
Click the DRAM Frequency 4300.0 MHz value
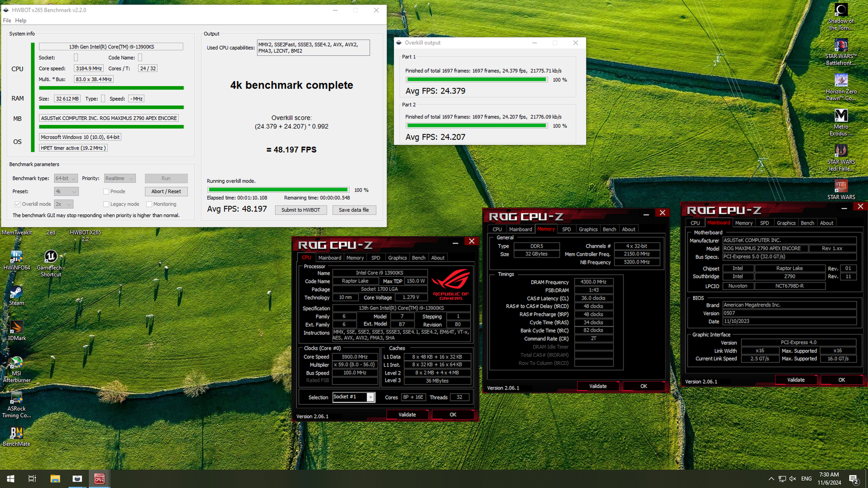594,282
